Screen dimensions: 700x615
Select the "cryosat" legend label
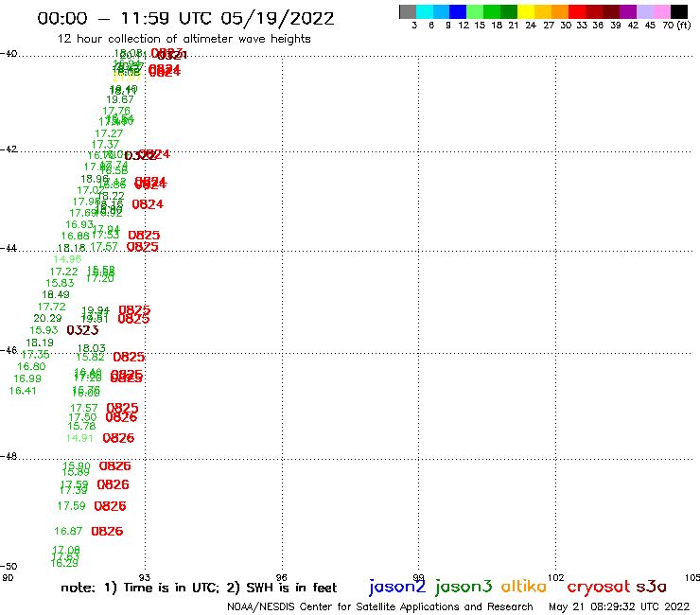coord(599,587)
